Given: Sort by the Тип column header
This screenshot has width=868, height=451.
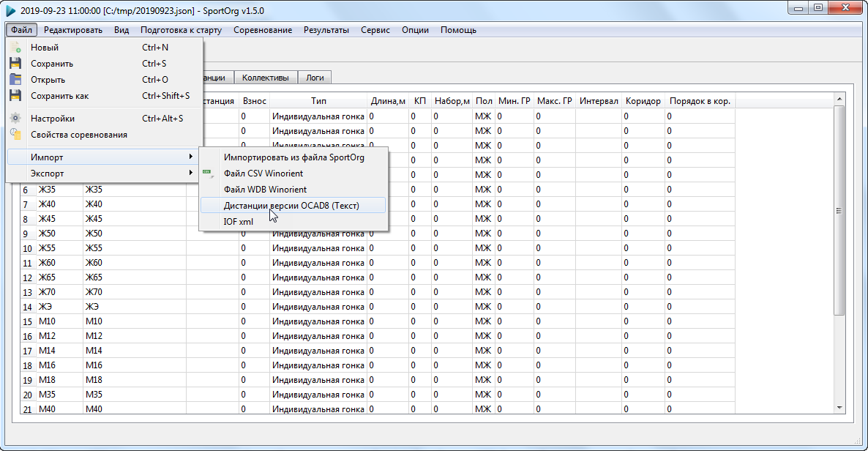Looking at the screenshot, I should coord(318,101).
